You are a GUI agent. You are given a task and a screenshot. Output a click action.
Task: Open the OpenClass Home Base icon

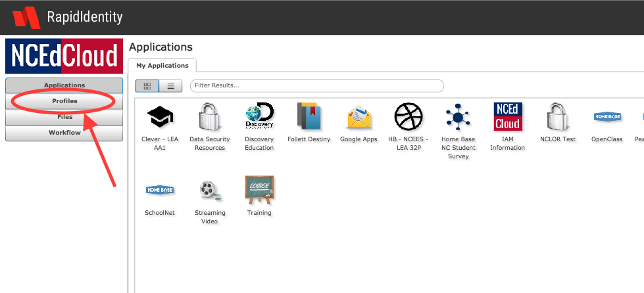point(607,117)
